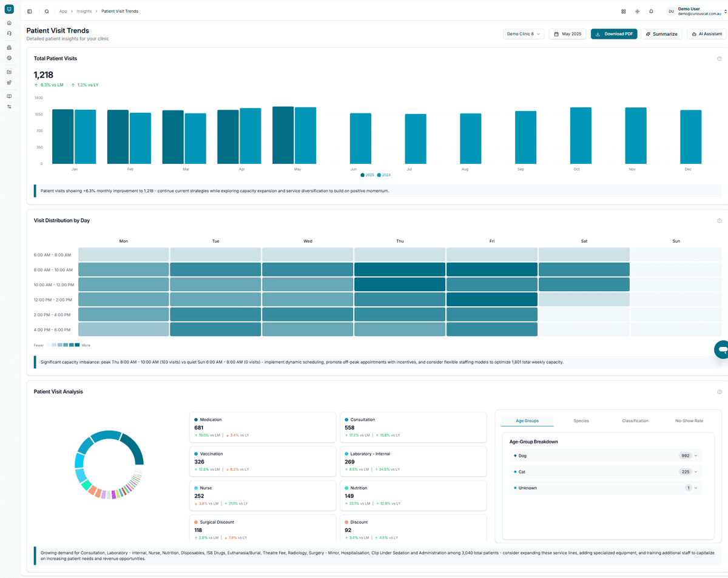This screenshot has width=728, height=578.
Task: Click the sliders settings icon in sidebar
Action: pos(9,107)
